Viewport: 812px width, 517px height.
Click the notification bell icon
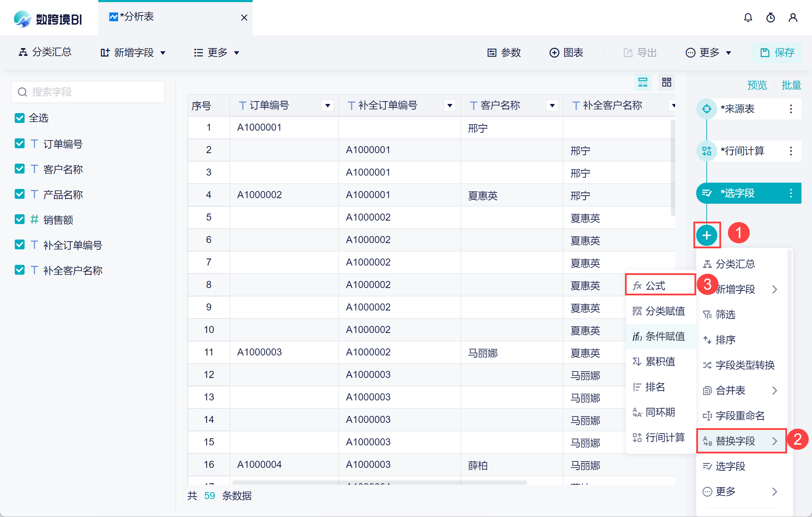(748, 18)
